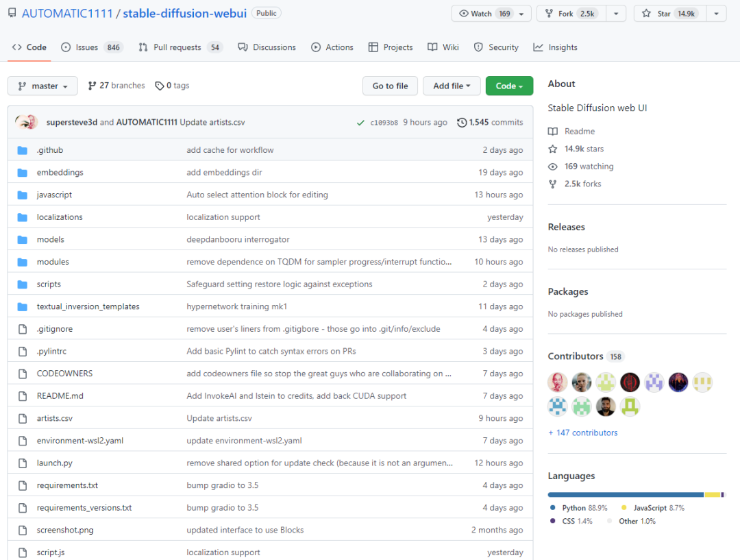740x560 pixels.
Task: Click the Readme book icon in About
Action: [x=553, y=132]
